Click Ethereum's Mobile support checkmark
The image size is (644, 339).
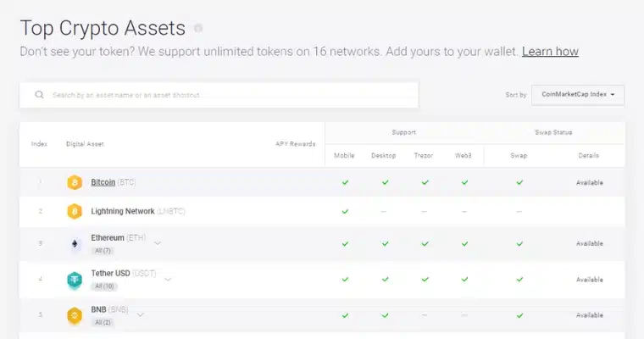(x=345, y=244)
